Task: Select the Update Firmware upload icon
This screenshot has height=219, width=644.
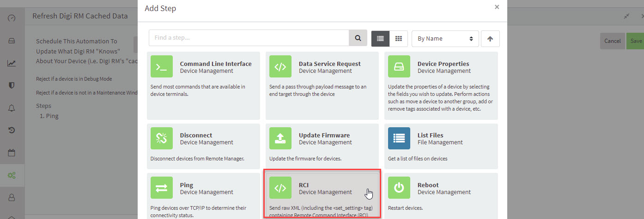Action: point(280,138)
